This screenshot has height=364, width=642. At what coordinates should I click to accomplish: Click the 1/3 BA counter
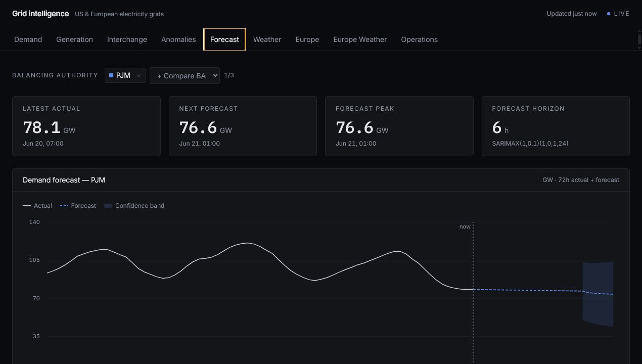point(229,75)
